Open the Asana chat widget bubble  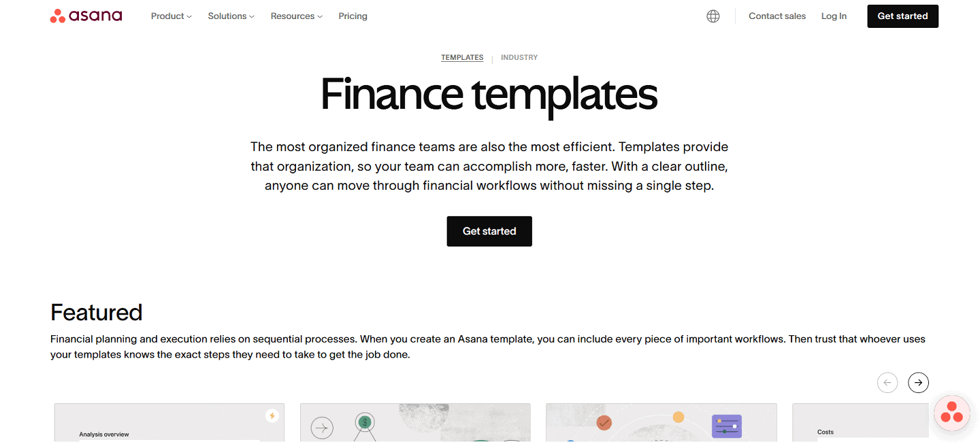click(951, 413)
